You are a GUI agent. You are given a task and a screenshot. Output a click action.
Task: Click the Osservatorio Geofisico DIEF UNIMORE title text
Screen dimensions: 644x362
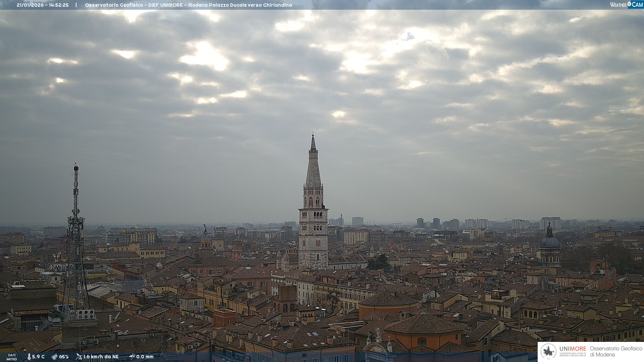tap(188, 5)
